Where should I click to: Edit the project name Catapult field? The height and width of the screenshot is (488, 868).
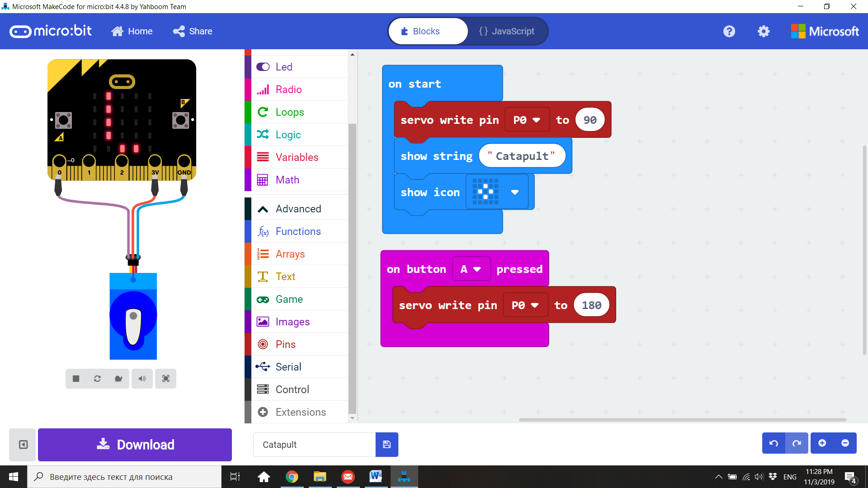click(314, 445)
